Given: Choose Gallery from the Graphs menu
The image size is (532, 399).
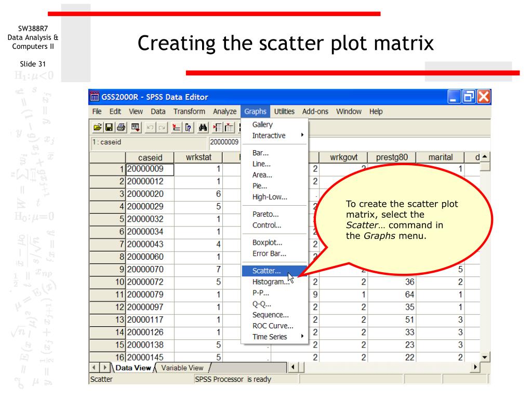Looking at the screenshot, I should click(274, 125).
